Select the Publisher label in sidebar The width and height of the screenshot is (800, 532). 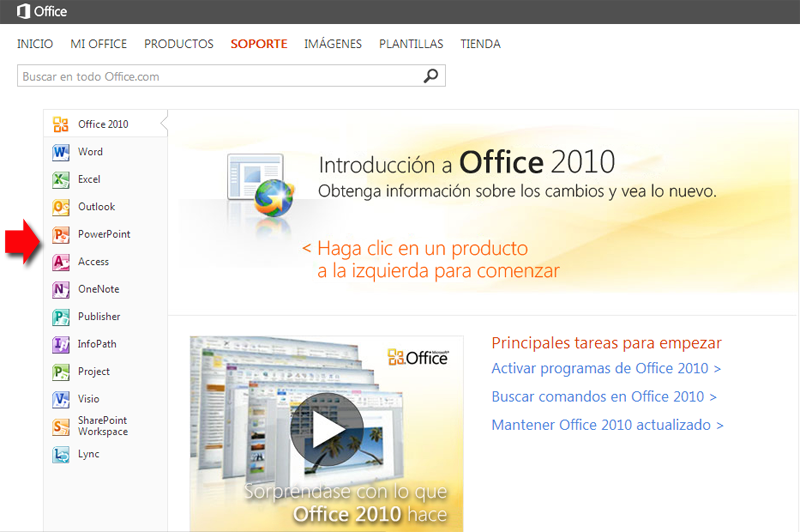click(x=99, y=317)
